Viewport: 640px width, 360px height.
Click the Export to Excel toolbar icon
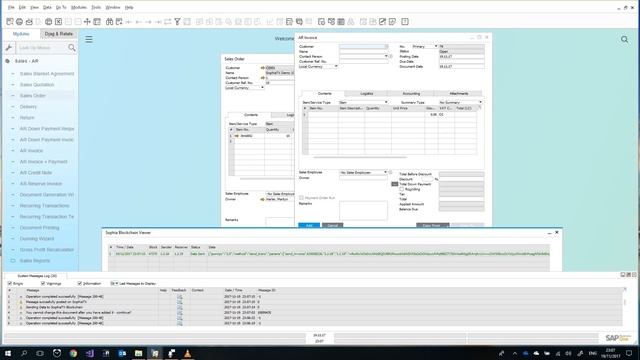pyautogui.click(x=58, y=22)
